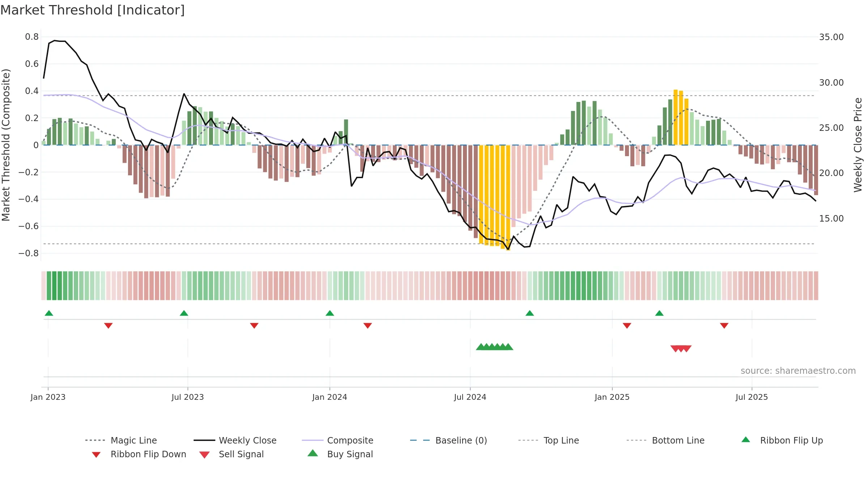Viewport: 868px width, 488px height.
Task: Toggle the Ribbon Flip Down legend entry
Action: [139, 454]
